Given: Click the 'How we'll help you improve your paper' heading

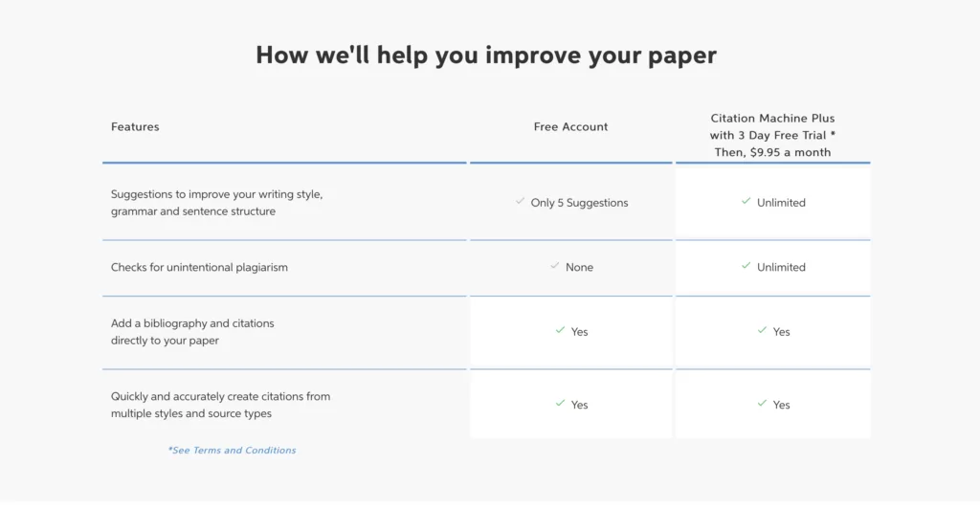Looking at the screenshot, I should tap(486, 55).
